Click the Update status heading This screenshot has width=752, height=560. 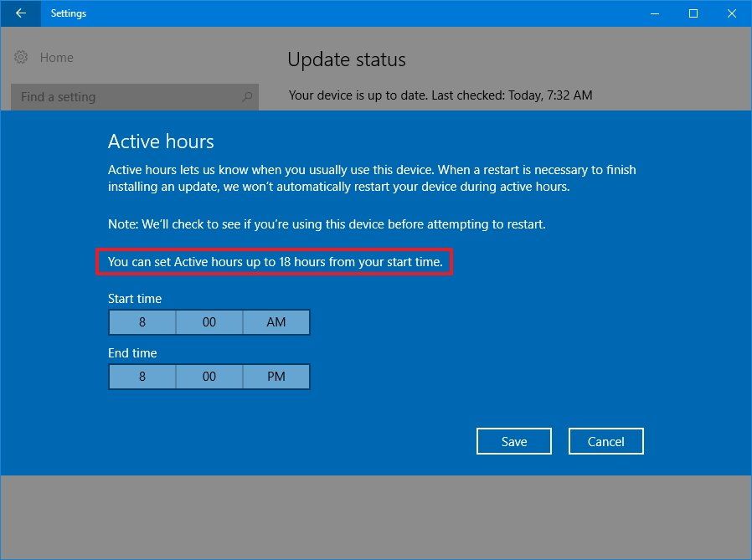pyautogui.click(x=346, y=59)
